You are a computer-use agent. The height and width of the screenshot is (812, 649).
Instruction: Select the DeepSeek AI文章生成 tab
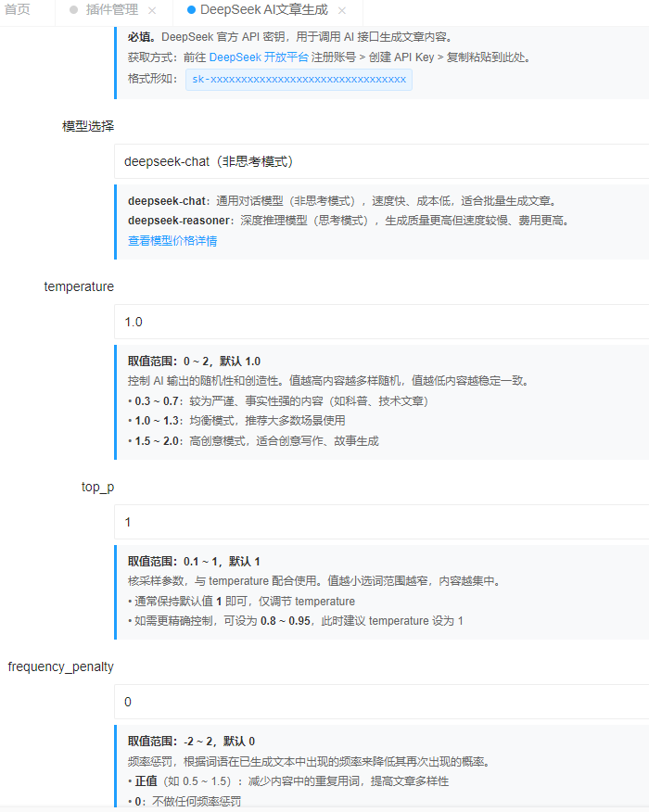point(263,10)
